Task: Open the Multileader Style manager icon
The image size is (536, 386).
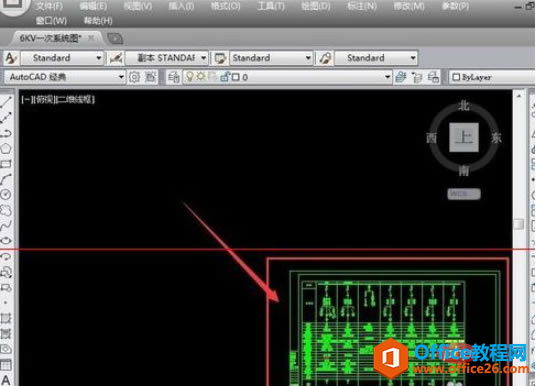Action: pyautogui.click(x=325, y=58)
